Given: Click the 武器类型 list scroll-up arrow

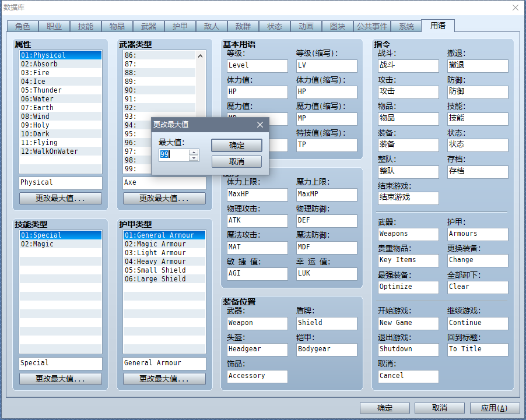Looking at the screenshot, I should coord(200,56).
